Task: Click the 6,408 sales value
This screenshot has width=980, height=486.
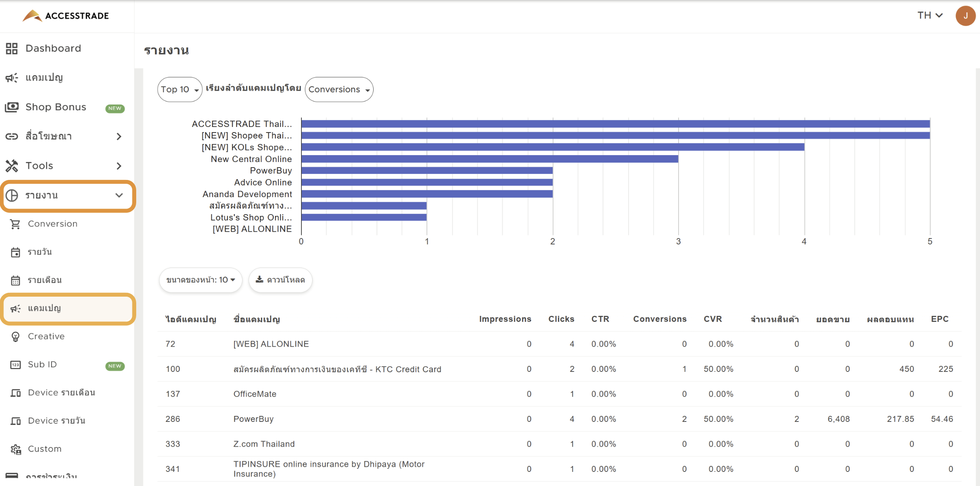Action: pyautogui.click(x=838, y=419)
